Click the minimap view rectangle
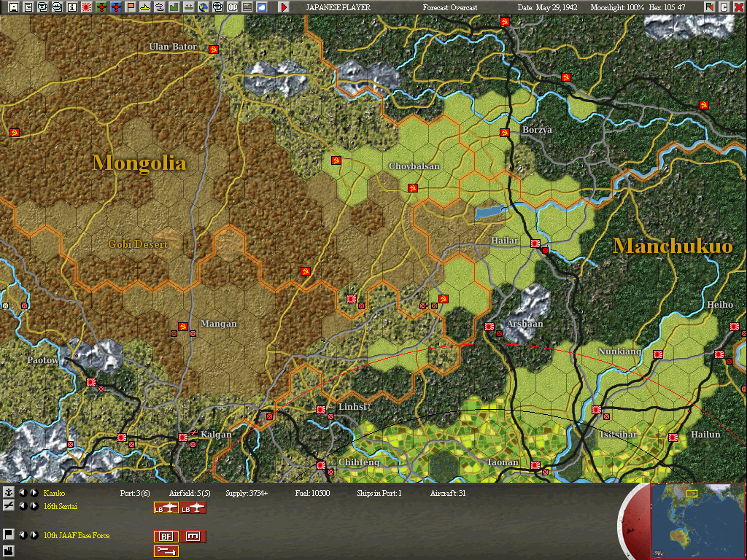This screenshot has height=560, width=747. tap(692, 494)
